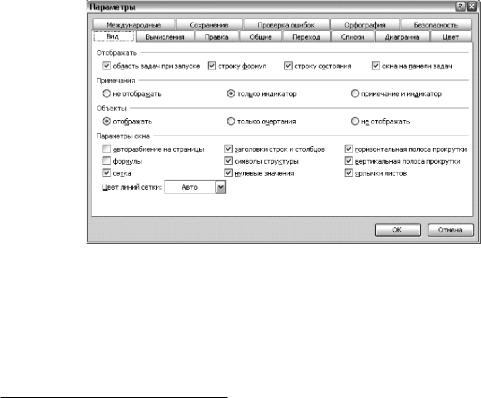Switch to the Сохранение tab

[209, 25]
